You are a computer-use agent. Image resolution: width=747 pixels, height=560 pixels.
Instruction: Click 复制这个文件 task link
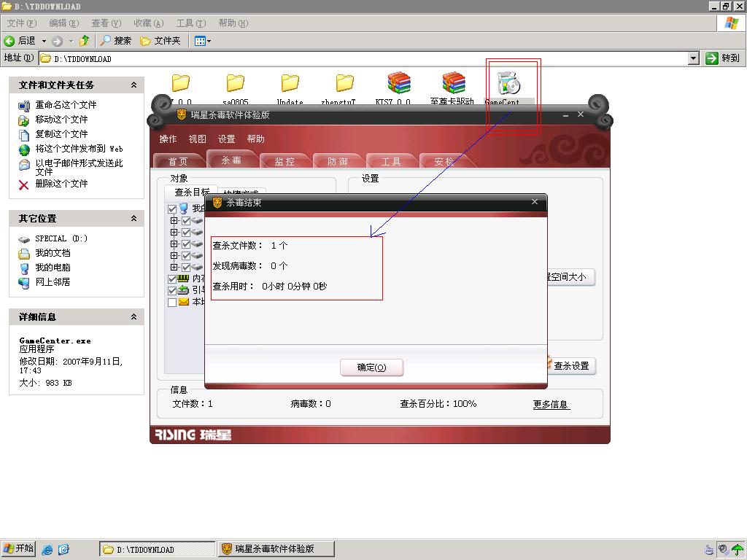tap(61, 134)
